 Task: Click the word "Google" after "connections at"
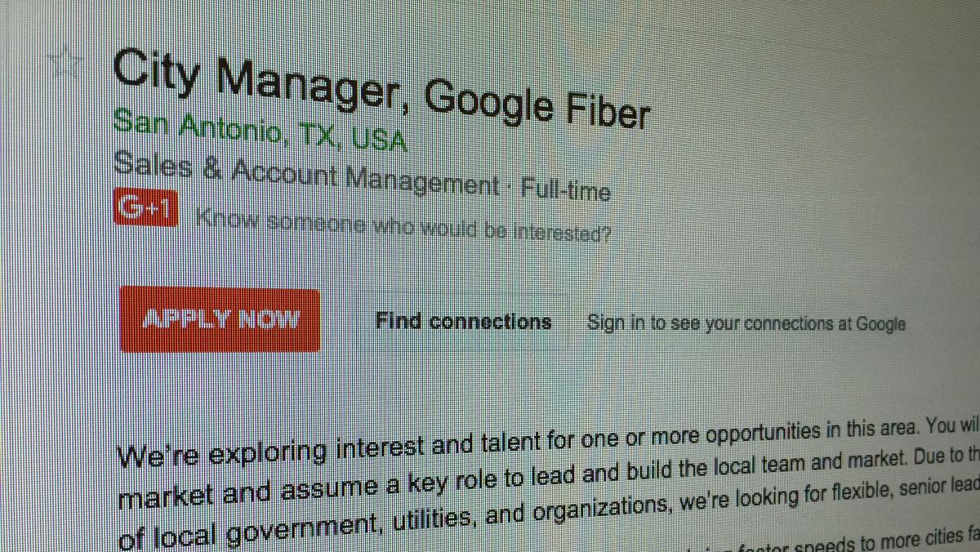point(880,324)
